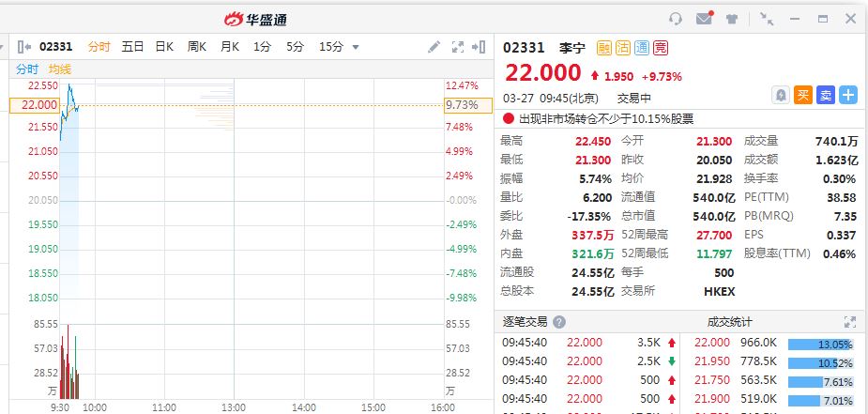Switch to 五日 chart tab
Viewport: 868px width, 414px height.
point(132,47)
